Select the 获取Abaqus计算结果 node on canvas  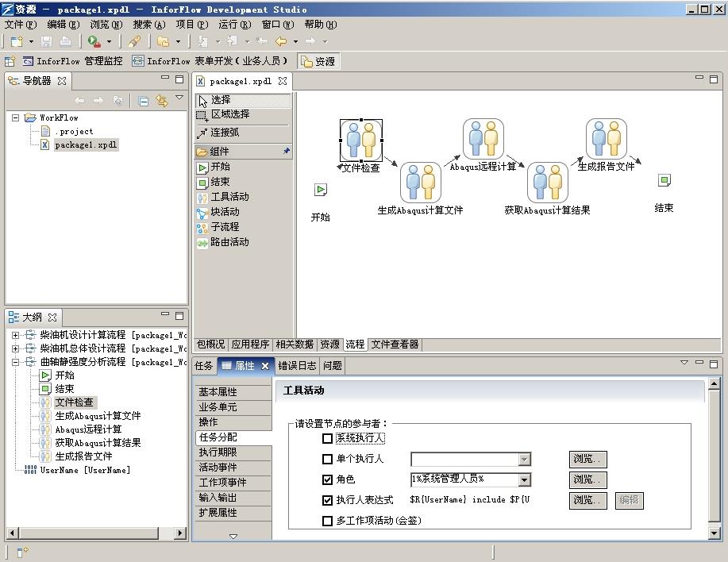point(548,182)
